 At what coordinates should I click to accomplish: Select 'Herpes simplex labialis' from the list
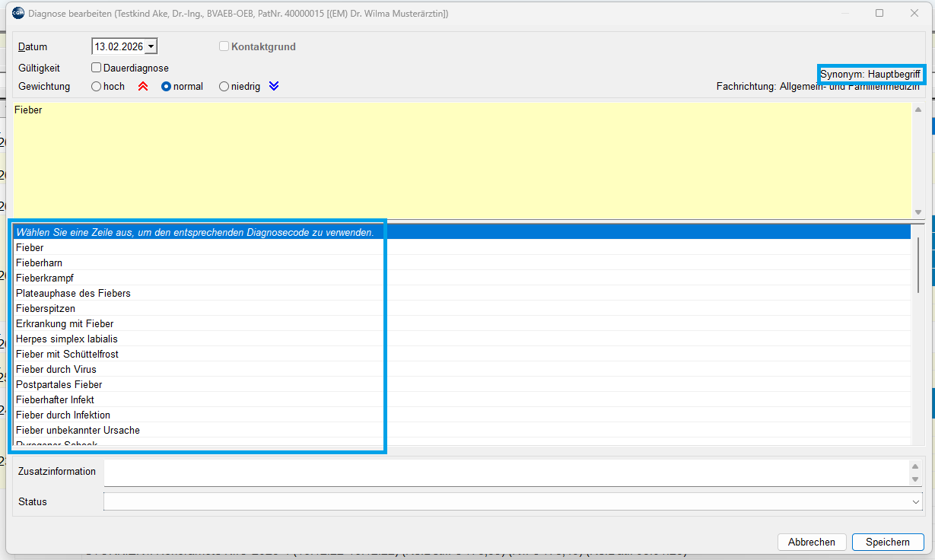(x=67, y=339)
